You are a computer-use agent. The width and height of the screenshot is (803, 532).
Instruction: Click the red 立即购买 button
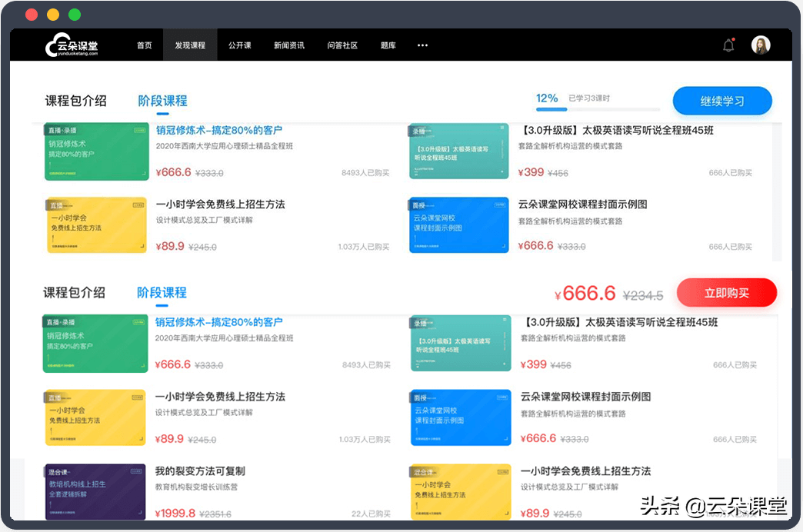click(x=725, y=293)
